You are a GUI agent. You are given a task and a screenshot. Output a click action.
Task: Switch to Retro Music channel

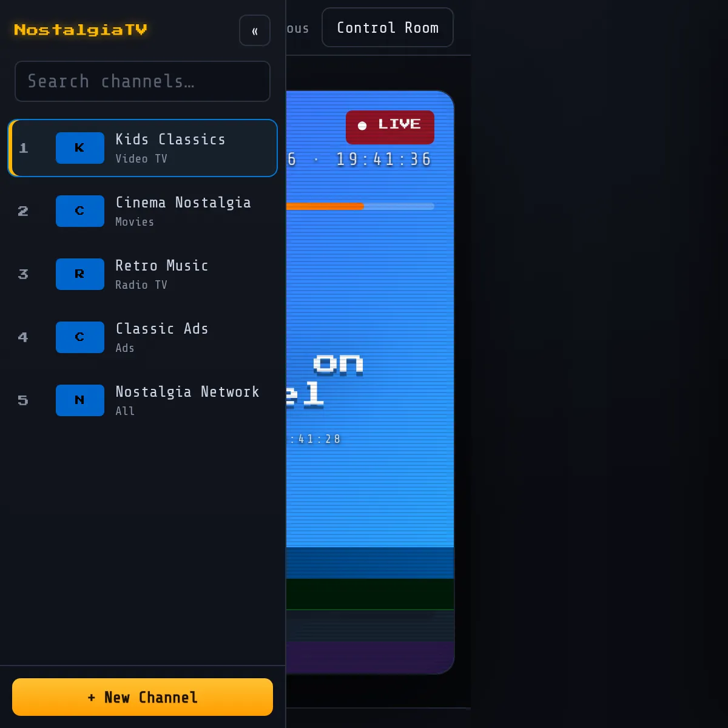click(143, 274)
